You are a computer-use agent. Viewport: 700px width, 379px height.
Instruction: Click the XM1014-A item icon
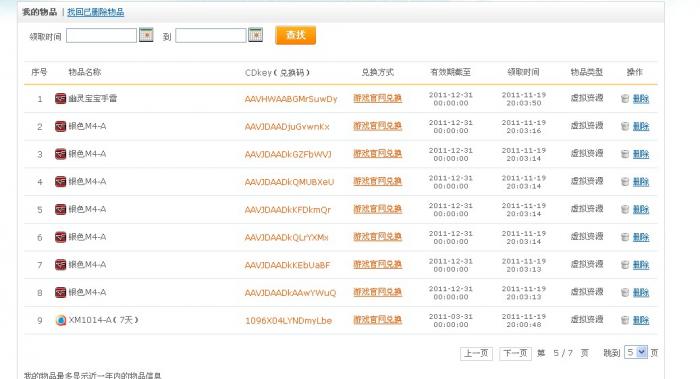(60, 320)
